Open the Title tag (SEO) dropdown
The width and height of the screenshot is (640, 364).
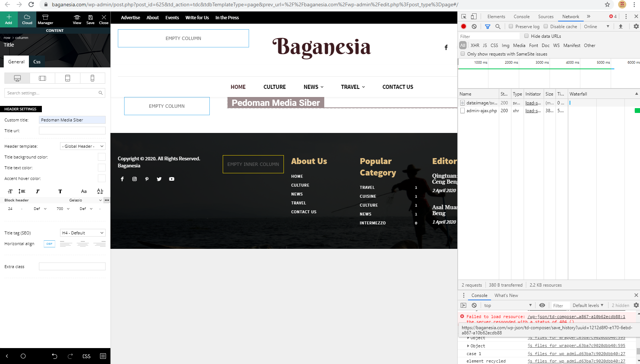click(x=83, y=233)
